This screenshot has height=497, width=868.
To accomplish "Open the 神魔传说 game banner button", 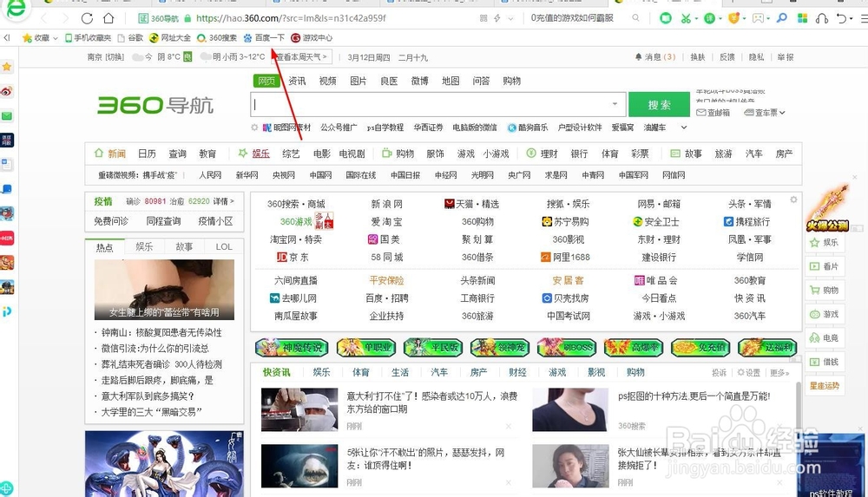I will [292, 348].
